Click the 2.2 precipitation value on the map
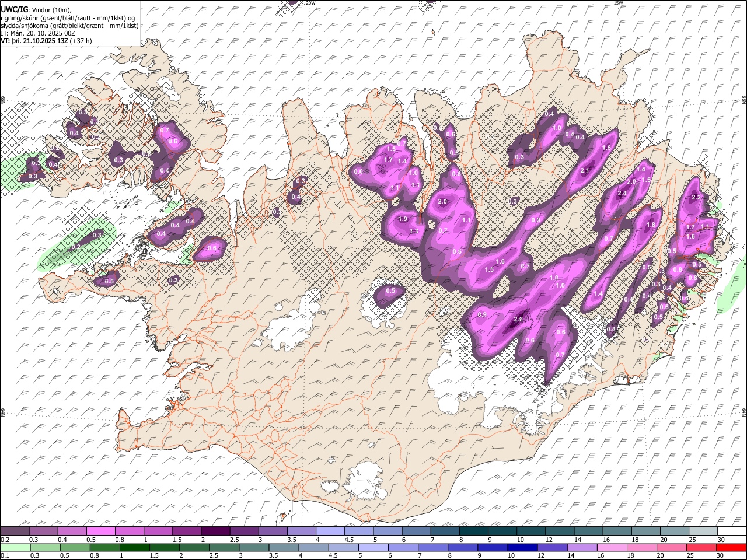The height and width of the screenshot is (560, 747). (x=696, y=198)
